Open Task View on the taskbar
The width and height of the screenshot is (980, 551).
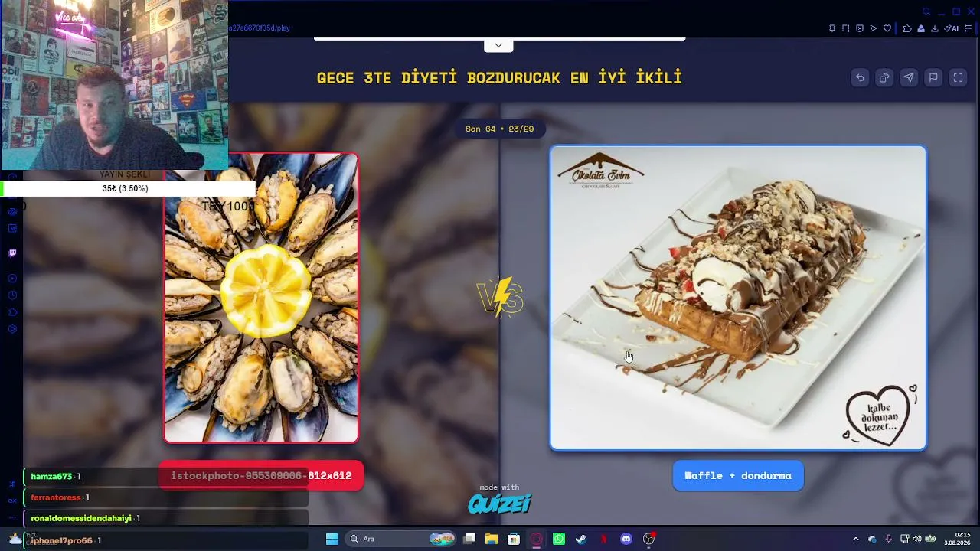pyautogui.click(x=469, y=539)
